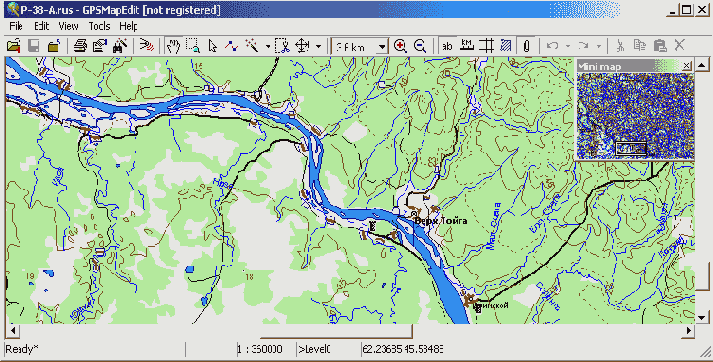Open Find with the binoculars icon

pos(120,46)
